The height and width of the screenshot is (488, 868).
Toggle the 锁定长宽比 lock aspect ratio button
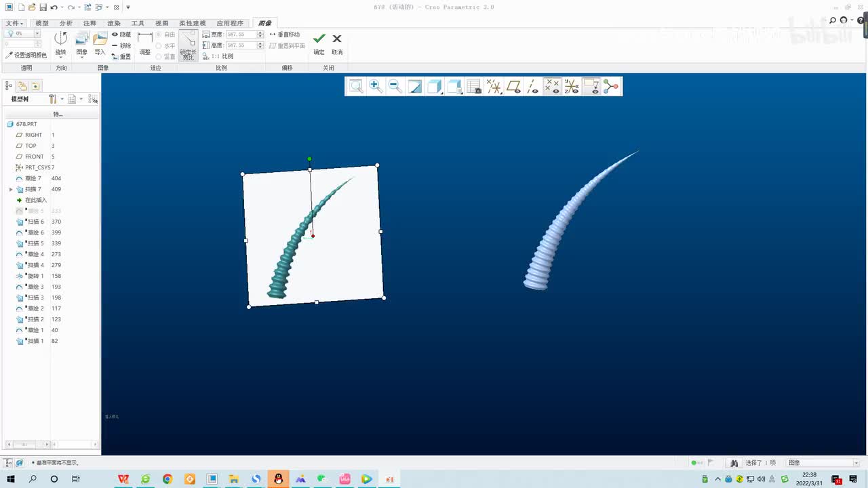point(188,45)
